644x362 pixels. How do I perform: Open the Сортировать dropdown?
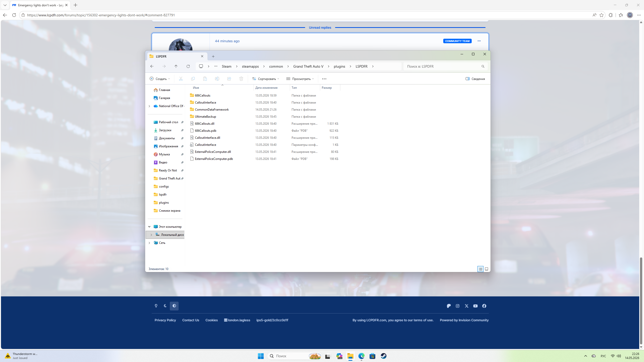pyautogui.click(x=266, y=79)
